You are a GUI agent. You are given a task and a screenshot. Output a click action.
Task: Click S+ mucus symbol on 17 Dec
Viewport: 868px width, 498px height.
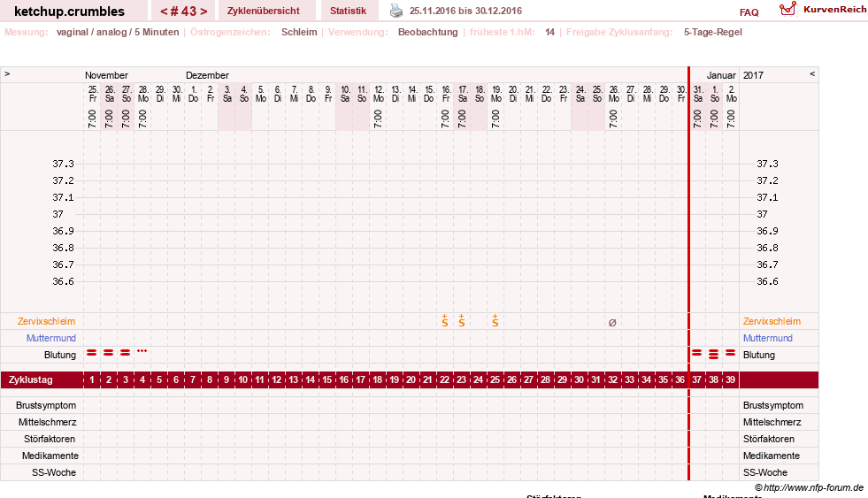point(462,320)
